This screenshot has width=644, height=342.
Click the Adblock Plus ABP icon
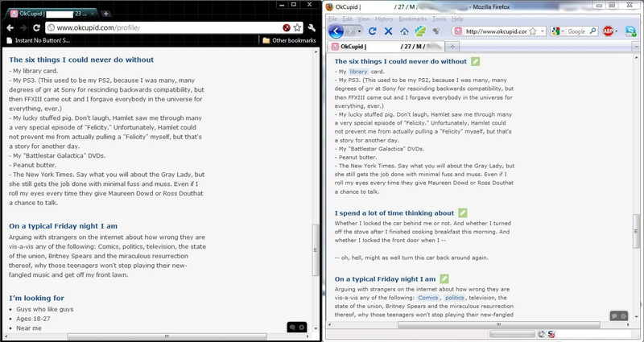(x=608, y=31)
